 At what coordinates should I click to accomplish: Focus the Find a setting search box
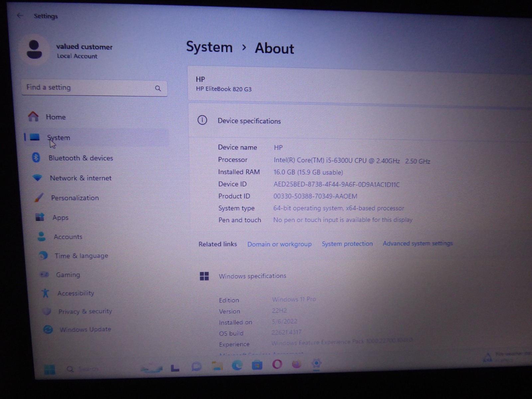(x=94, y=88)
